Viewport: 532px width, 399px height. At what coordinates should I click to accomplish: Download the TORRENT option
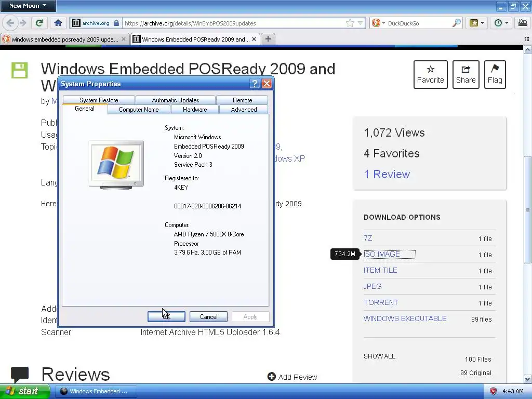(381, 303)
